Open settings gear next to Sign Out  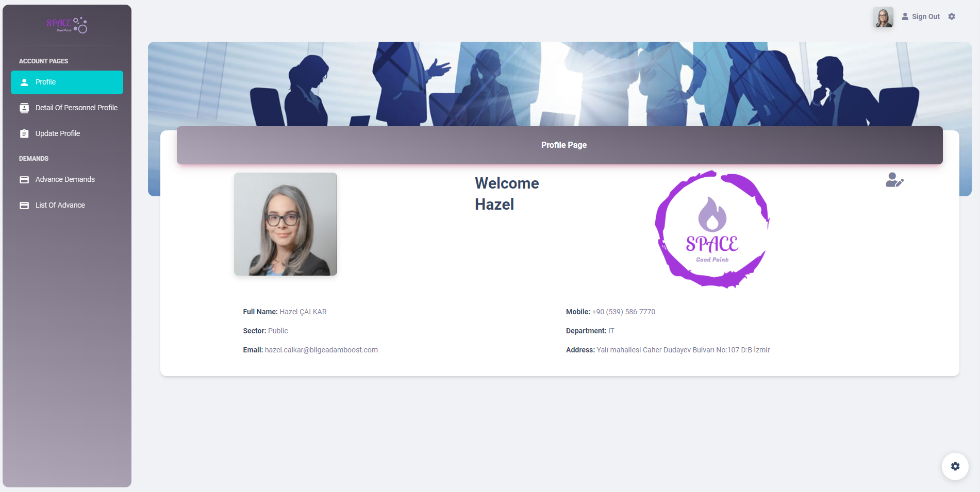tap(952, 16)
